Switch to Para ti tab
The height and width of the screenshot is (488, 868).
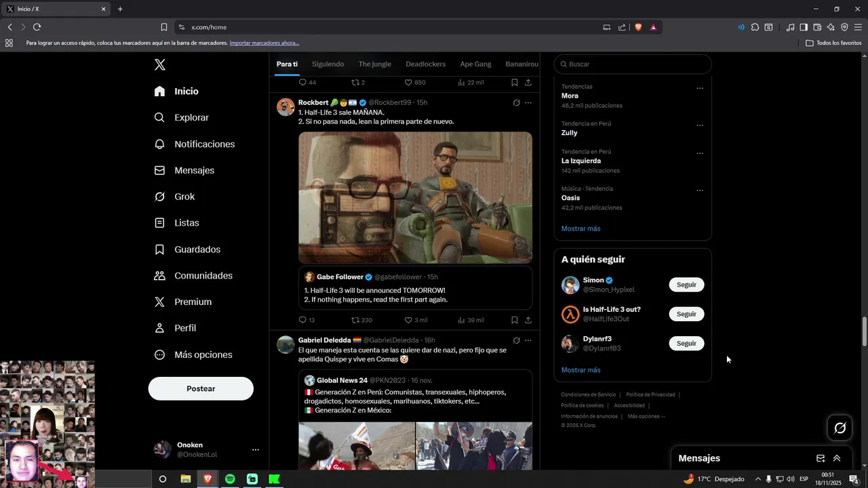point(287,64)
